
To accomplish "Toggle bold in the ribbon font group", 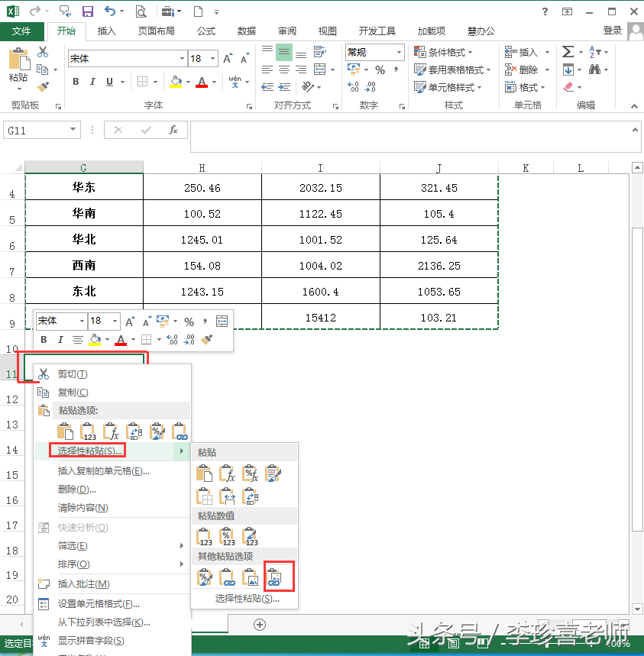I will (76, 82).
